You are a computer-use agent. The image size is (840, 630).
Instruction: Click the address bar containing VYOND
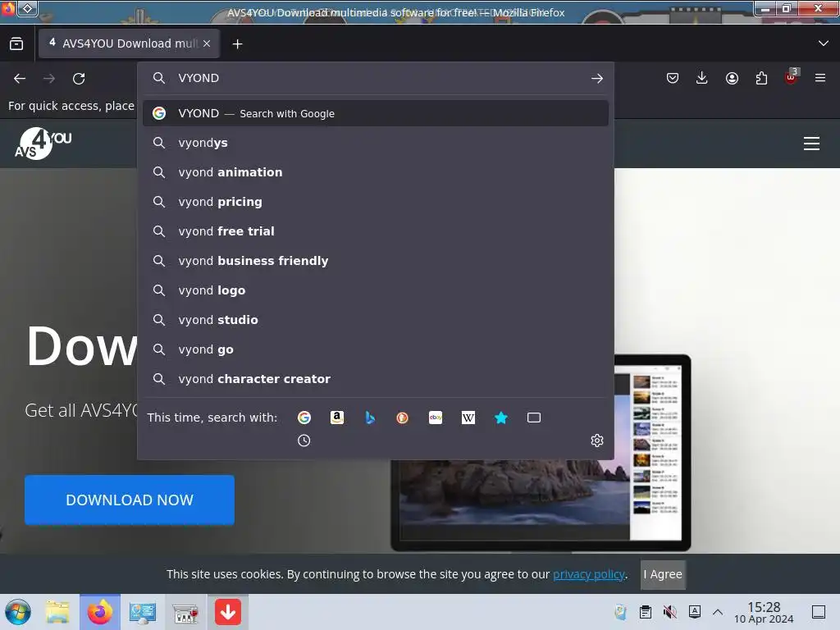(375, 78)
